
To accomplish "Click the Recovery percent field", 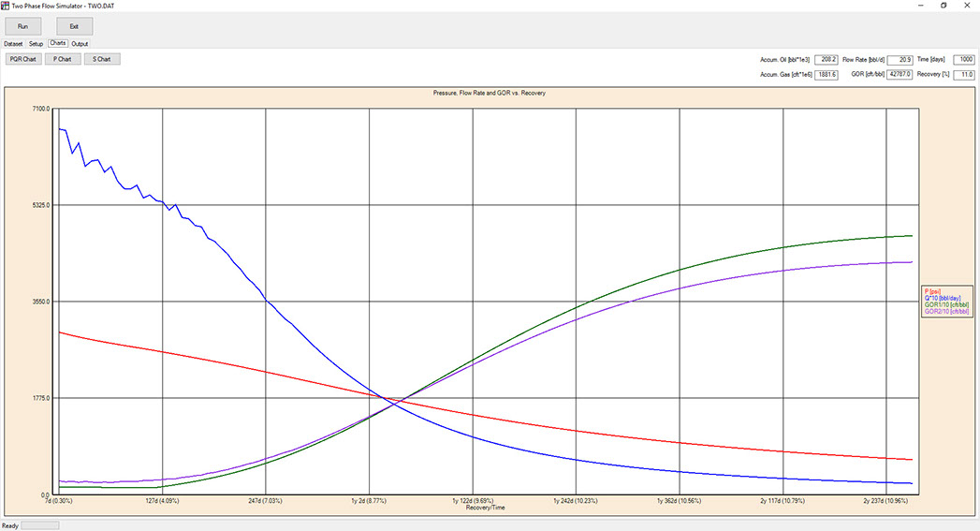I will 962,74.
